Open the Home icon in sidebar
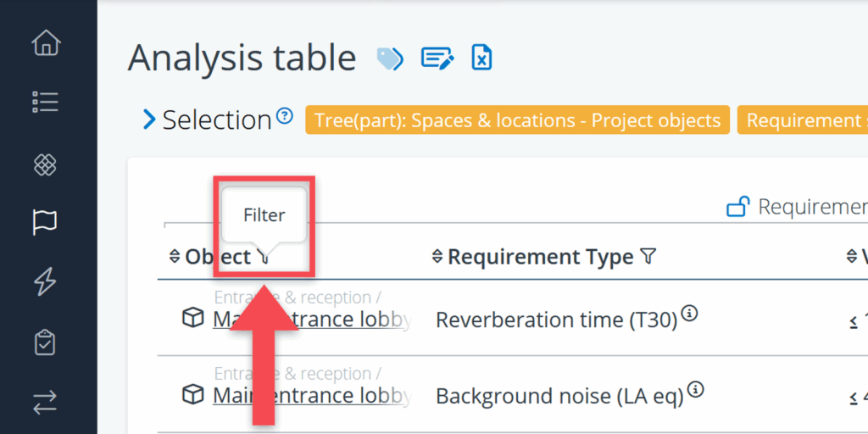 pyautogui.click(x=45, y=42)
